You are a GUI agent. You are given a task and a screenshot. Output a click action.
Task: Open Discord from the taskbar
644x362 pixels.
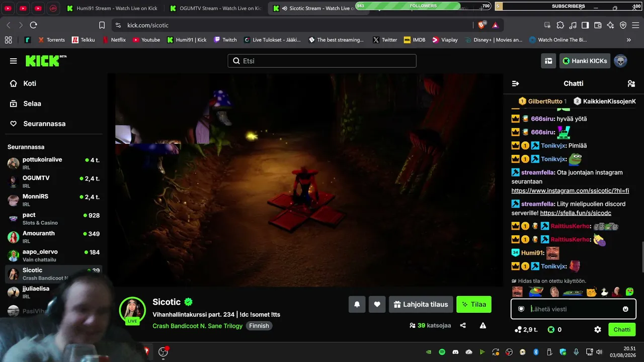pos(455,352)
